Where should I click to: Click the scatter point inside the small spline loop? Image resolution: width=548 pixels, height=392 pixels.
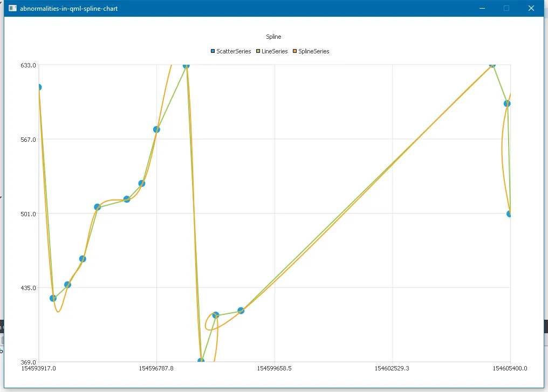pos(216,315)
